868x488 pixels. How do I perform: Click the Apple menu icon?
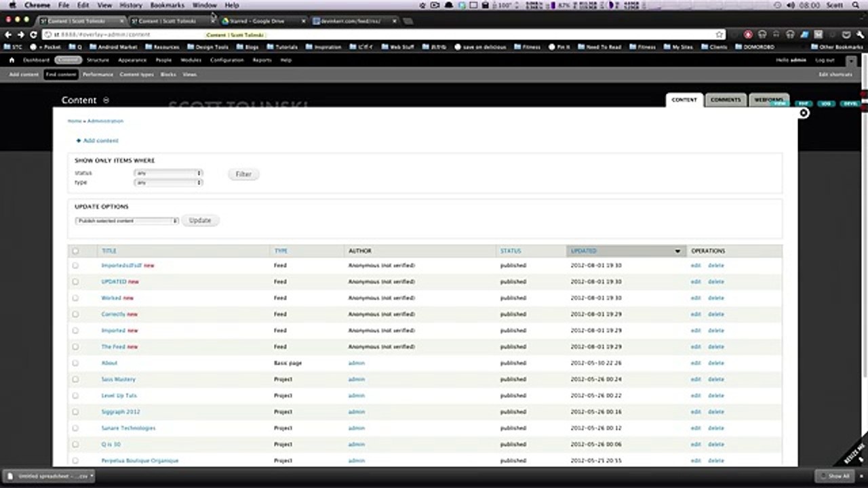coord(12,5)
